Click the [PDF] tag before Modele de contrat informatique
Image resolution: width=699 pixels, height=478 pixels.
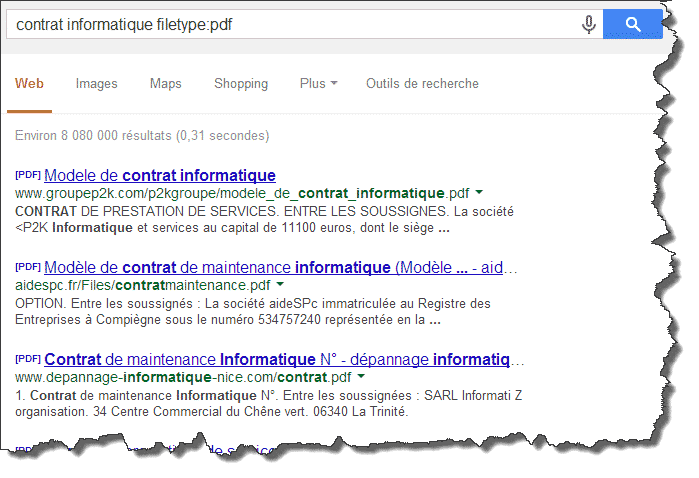[x=28, y=174]
